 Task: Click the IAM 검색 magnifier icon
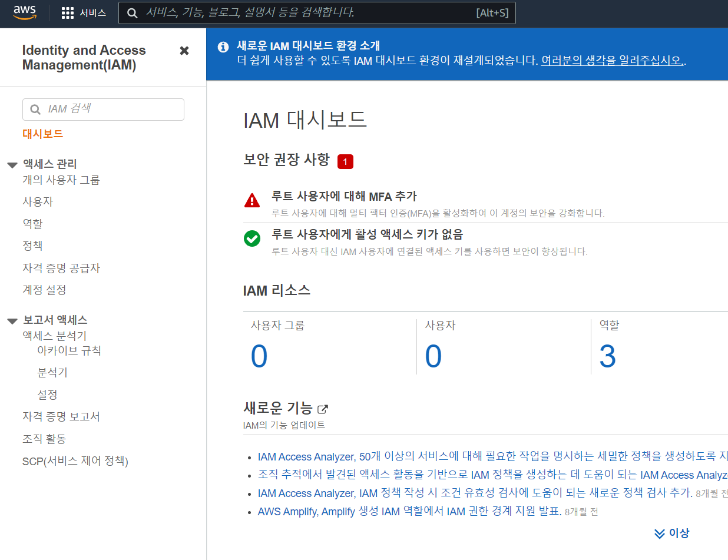pos(35,110)
